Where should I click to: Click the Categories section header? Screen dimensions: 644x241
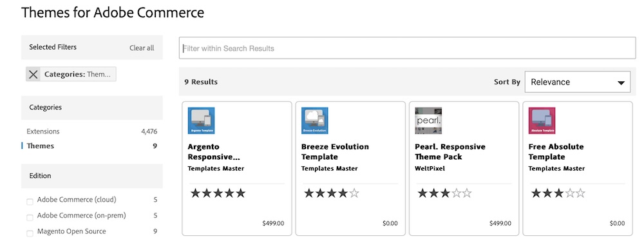pyautogui.click(x=92, y=108)
